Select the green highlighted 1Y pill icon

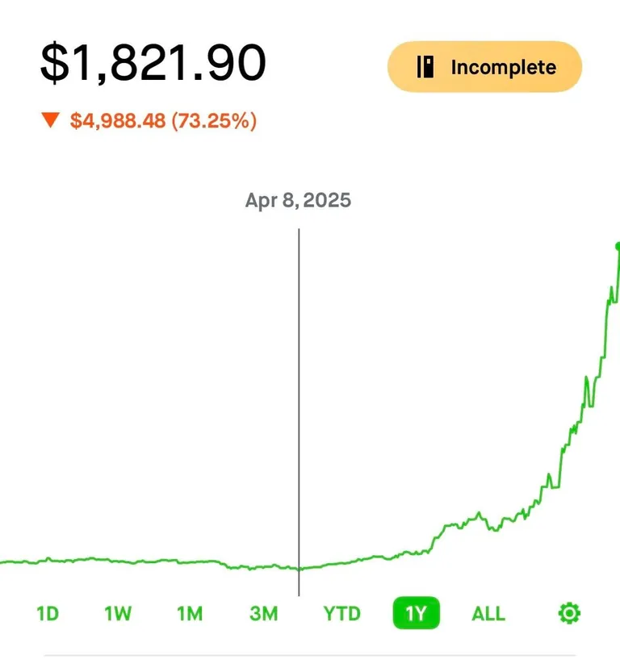point(415,613)
